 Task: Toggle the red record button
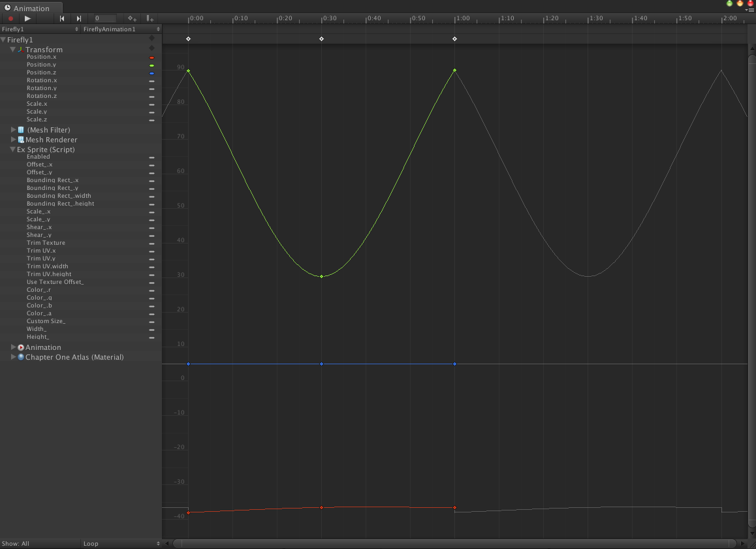(x=10, y=18)
